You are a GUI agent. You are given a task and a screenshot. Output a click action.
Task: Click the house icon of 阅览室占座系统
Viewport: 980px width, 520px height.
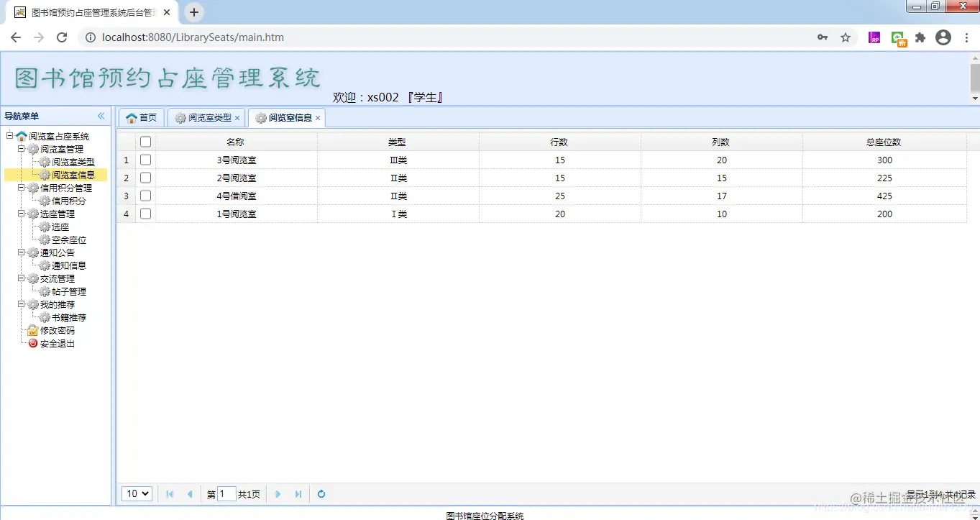22,136
